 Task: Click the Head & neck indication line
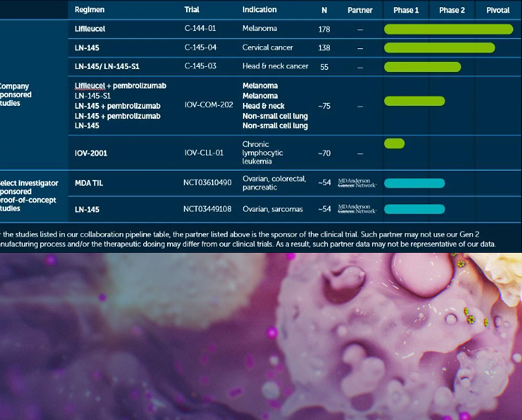point(263,106)
